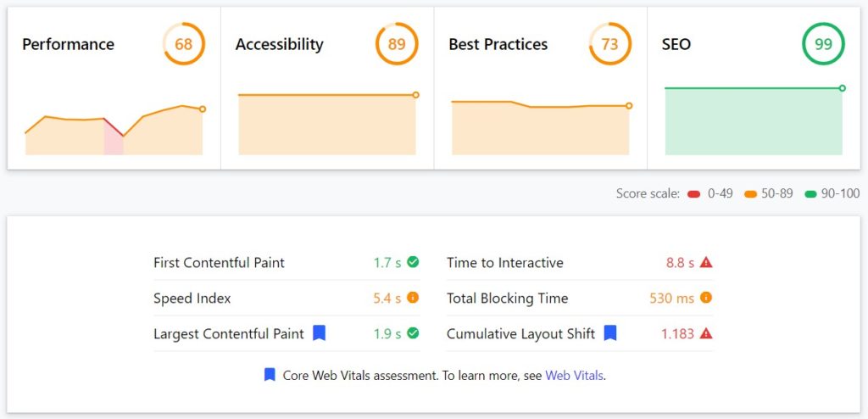The image size is (868, 419).
Task: Click the red warning triangle next to 8.8 s
Action: (x=706, y=263)
